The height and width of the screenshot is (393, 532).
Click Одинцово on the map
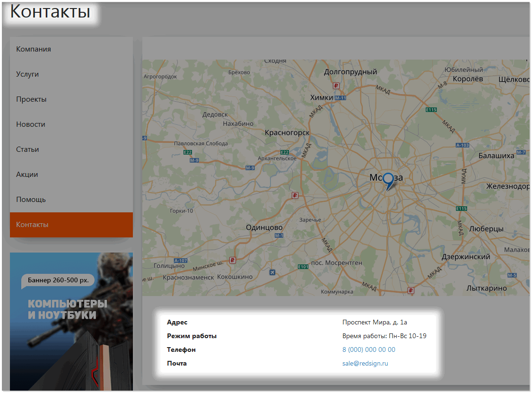click(264, 228)
